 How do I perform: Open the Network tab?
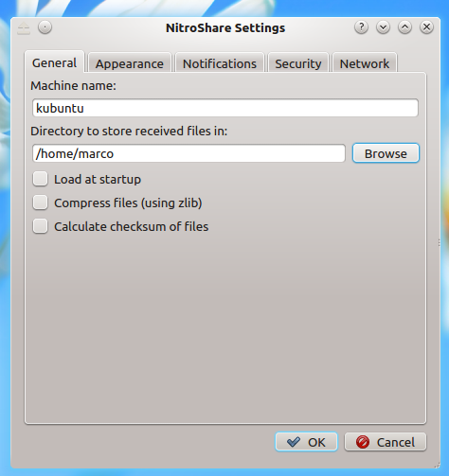(x=365, y=63)
